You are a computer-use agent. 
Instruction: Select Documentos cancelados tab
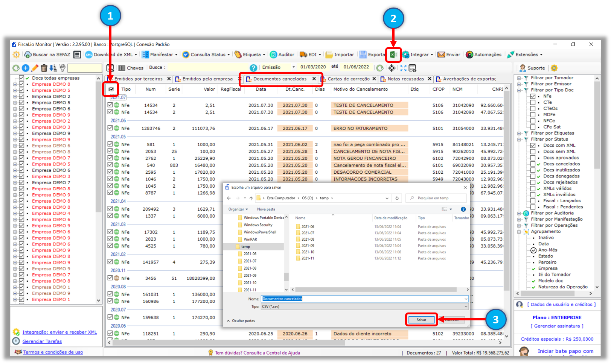click(280, 79)
